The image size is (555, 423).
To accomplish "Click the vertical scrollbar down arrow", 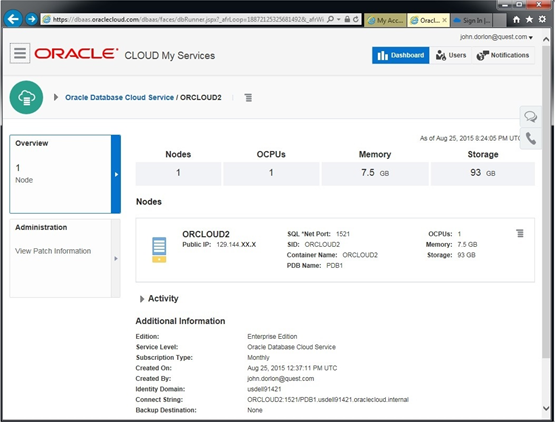I will point(545,408).
